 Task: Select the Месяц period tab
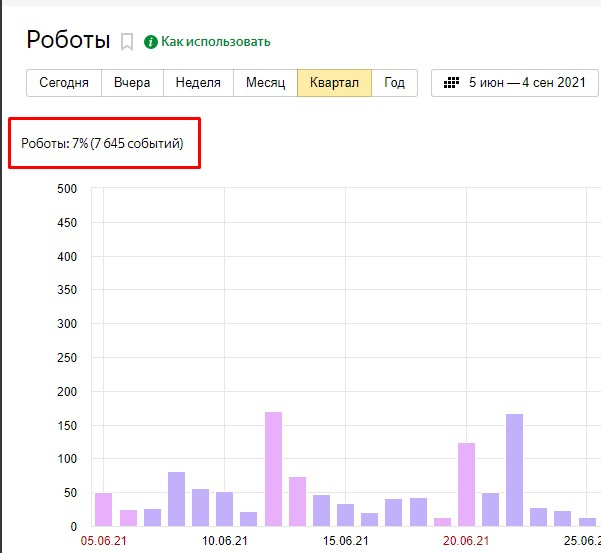(x=265, y=83)
